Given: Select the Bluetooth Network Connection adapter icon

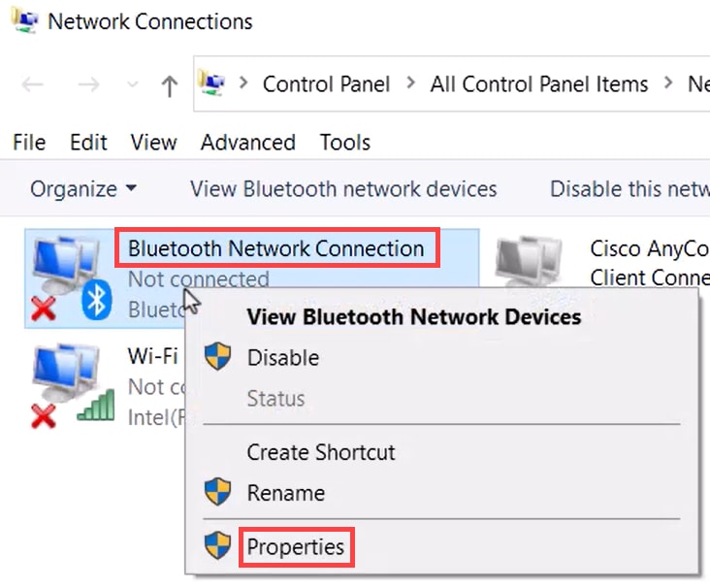Looking at the screenshot, I should (x=72, y=278).
